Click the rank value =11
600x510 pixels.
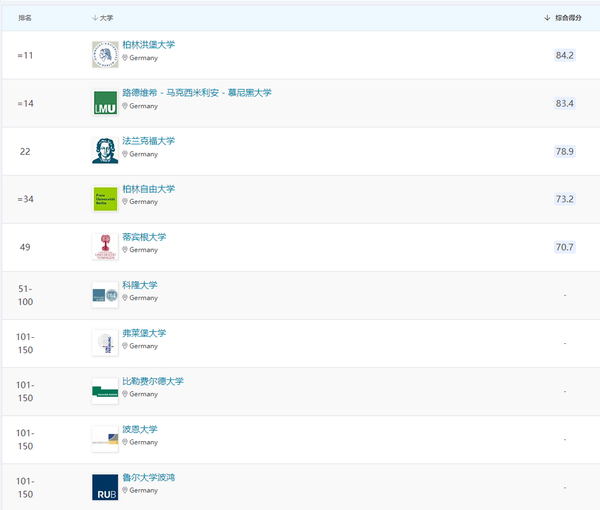25,55
